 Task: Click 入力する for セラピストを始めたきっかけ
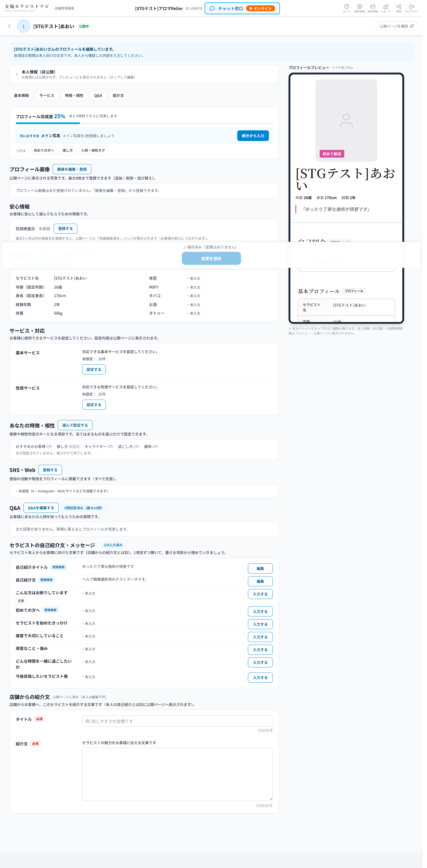pyautogui.click(x=260, y=624)
